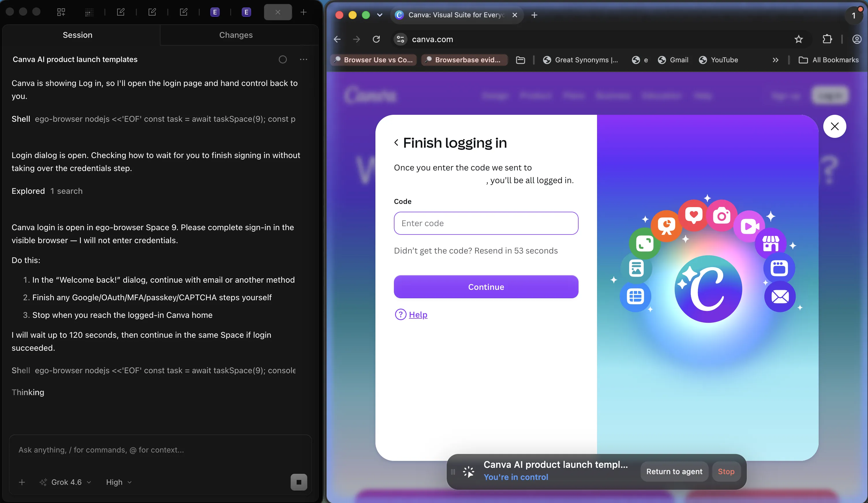Image resolution: width=868 pixels, height=503 pixels.
Task: Open the Great Synonyms bookmark
Action: pyautogui.click(x=580, y=60)
